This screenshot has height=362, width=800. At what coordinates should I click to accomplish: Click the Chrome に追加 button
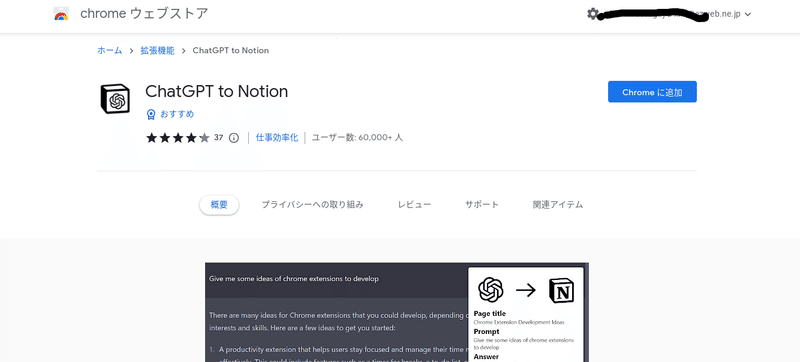(652, 92)
